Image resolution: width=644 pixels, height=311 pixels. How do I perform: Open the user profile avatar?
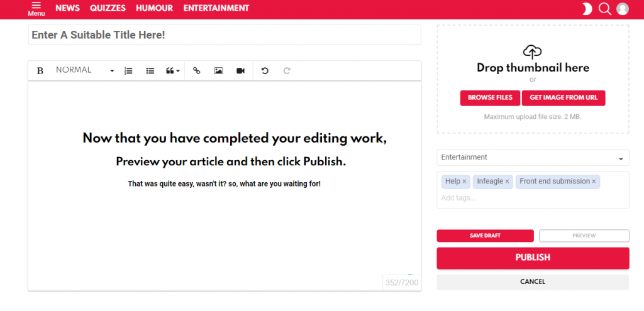pos(623,9)
